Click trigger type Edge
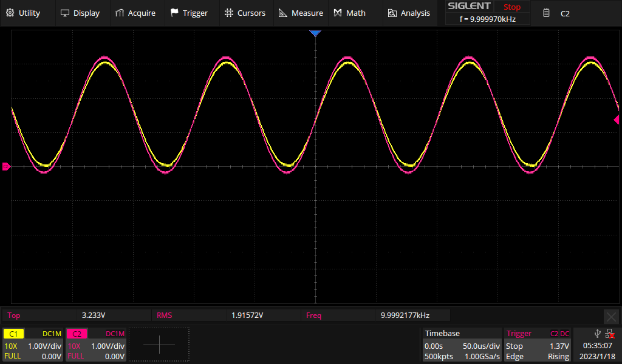This screenshot has width=622, height=364. (514, 357)
